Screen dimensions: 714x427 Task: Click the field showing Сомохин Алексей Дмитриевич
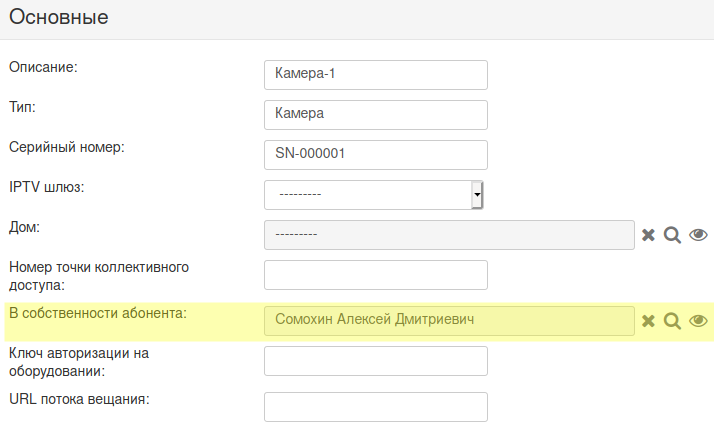(x=449, y=321)
